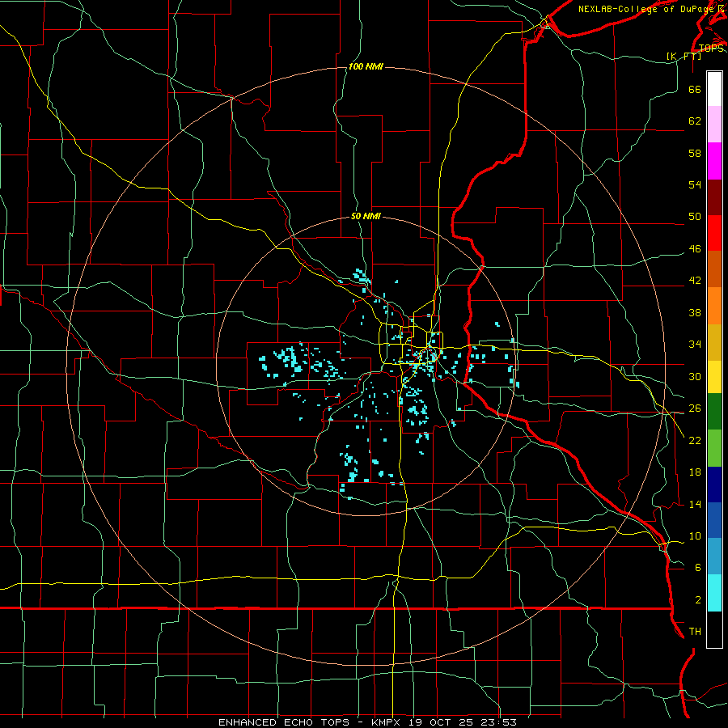Select the 26 legend value
This screenshot has height=728, width=728.
click(695, 408)
